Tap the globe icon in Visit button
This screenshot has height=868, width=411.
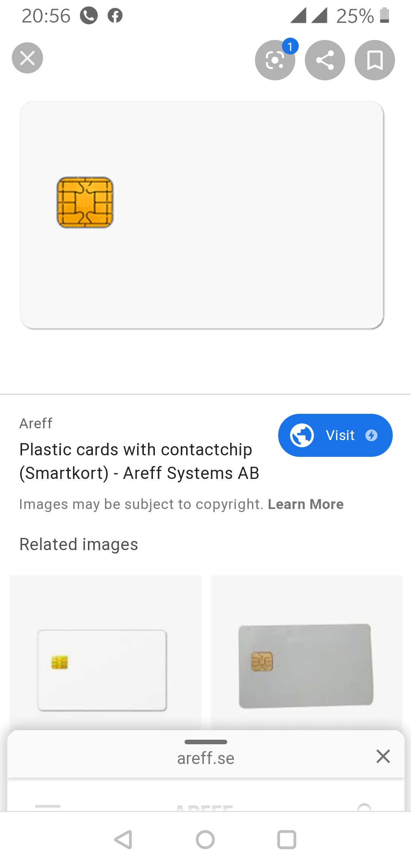click(302, 435)
